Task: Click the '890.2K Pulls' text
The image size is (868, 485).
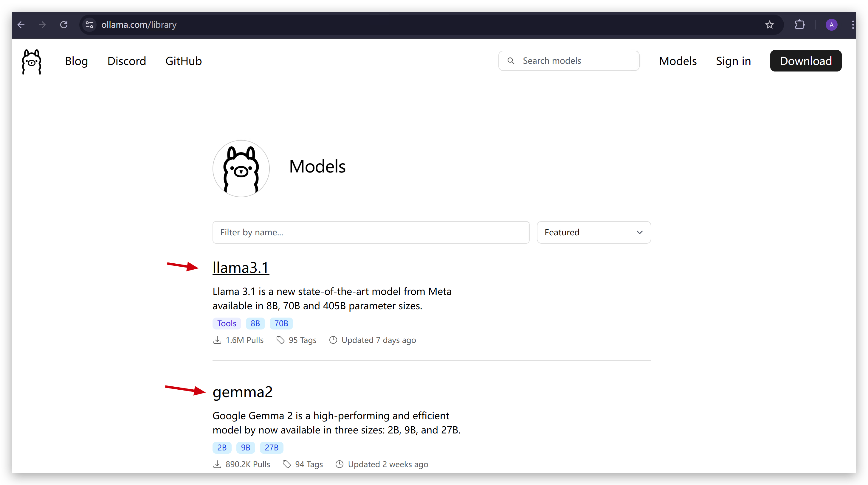Action: (248, 464)
